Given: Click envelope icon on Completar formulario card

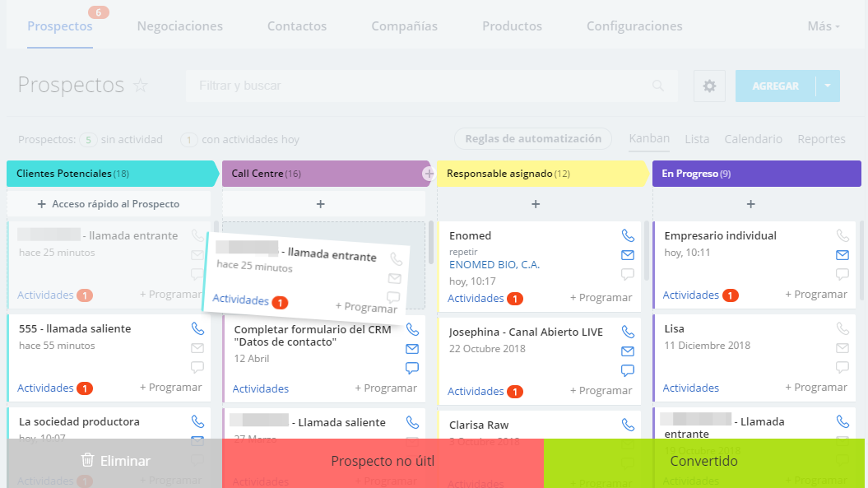Looking at the screenshot, I should [x=412, y=349].
